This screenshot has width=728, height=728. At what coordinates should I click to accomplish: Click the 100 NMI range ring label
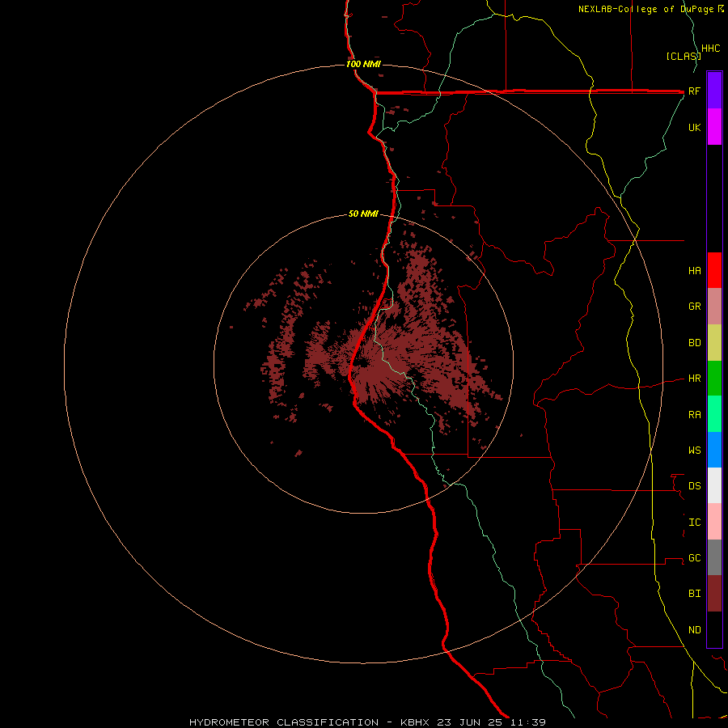(x=363, y=64)
